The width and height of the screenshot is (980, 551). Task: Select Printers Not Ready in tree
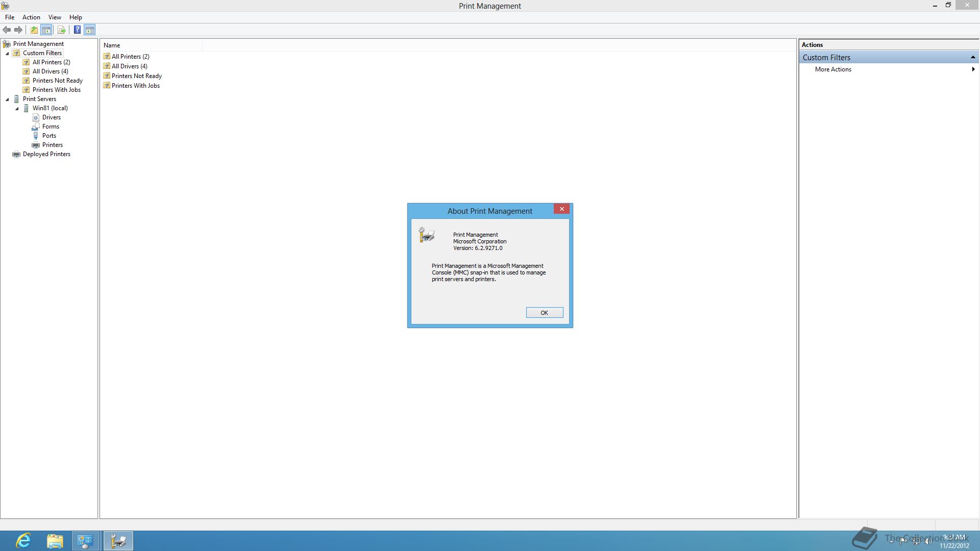(58, 81)
